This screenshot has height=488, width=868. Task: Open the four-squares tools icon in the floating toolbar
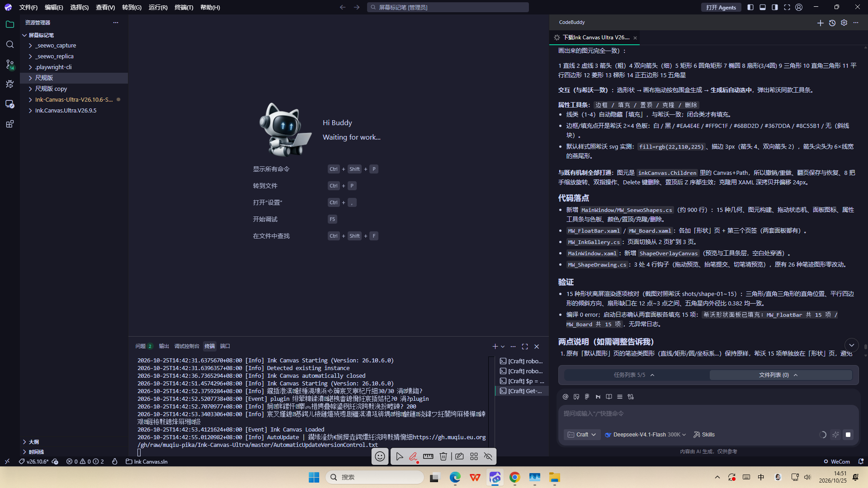[474, 456]
